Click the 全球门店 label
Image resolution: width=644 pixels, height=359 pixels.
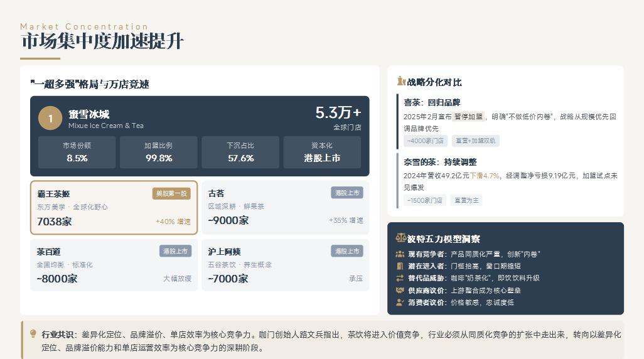coord(347,127)
